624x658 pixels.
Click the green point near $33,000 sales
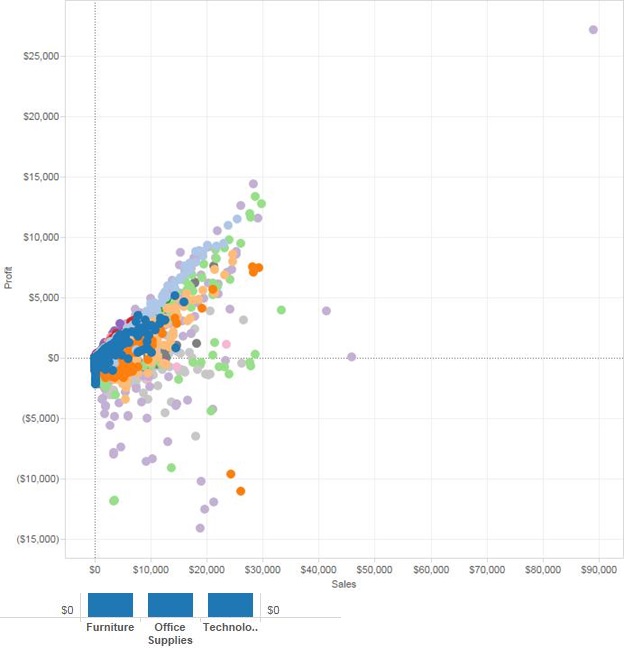(281, 310)
